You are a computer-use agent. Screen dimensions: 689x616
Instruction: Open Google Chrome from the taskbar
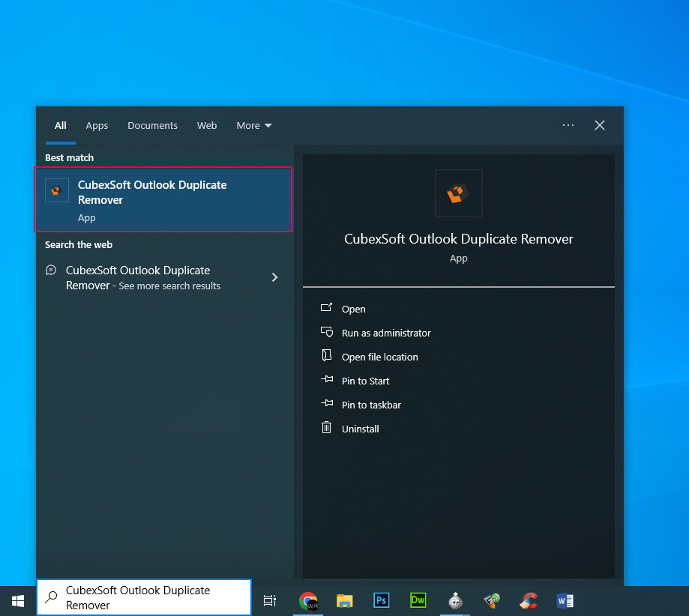pyautogui.click(x=308, y=600)
